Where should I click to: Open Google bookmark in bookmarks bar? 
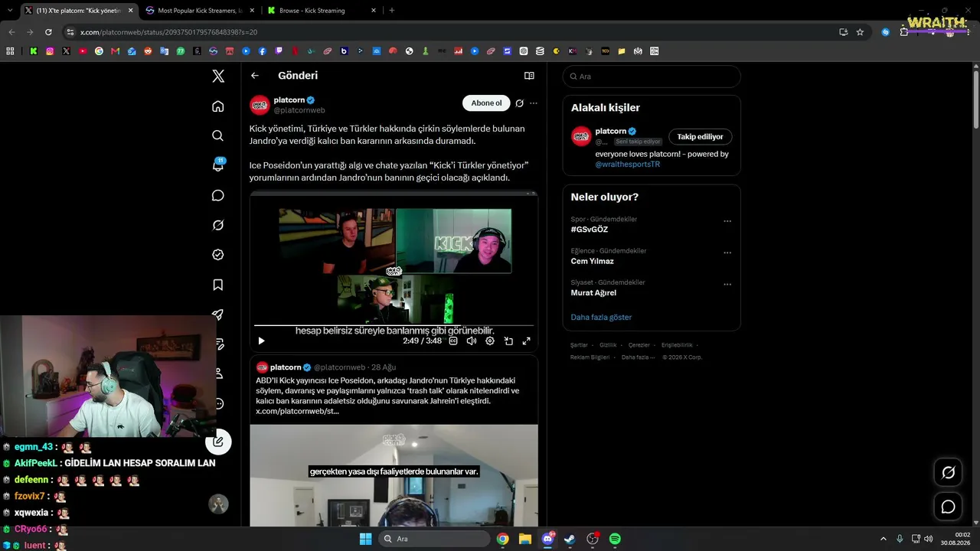pyautogui.click(x=99, y=51)
